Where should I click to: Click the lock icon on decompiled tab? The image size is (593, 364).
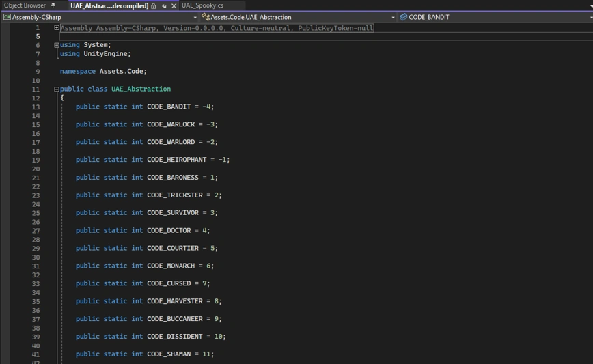154,6
